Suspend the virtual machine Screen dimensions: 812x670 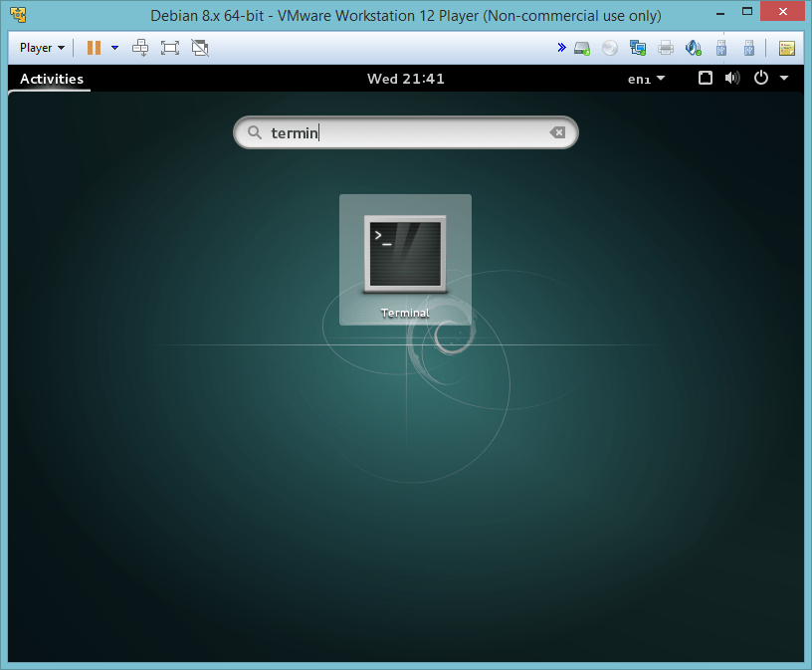tap(95, 47)
